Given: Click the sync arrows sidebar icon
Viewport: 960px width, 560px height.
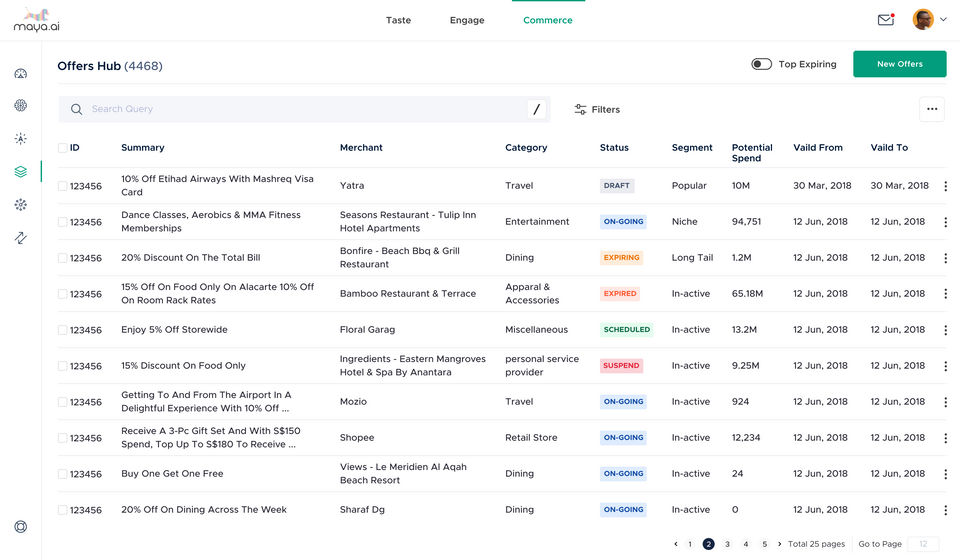Looking at the screenshot, I should coord(21,237).
